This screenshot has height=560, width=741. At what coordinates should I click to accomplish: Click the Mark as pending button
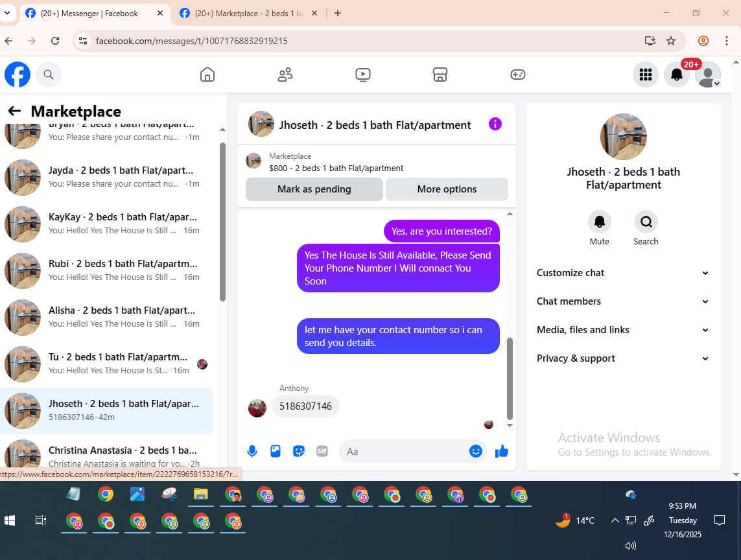pyautogui.click(x=314, y=189)
